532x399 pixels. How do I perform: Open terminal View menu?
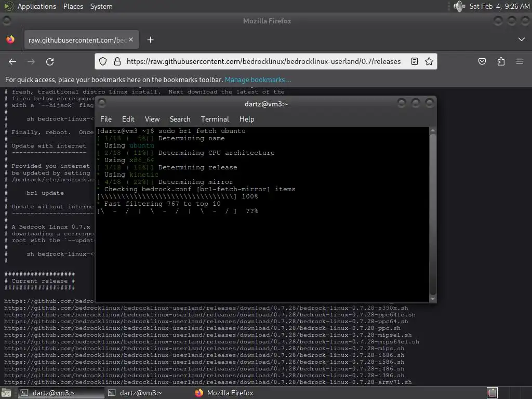pyautogui.click(x=152, y=119)
